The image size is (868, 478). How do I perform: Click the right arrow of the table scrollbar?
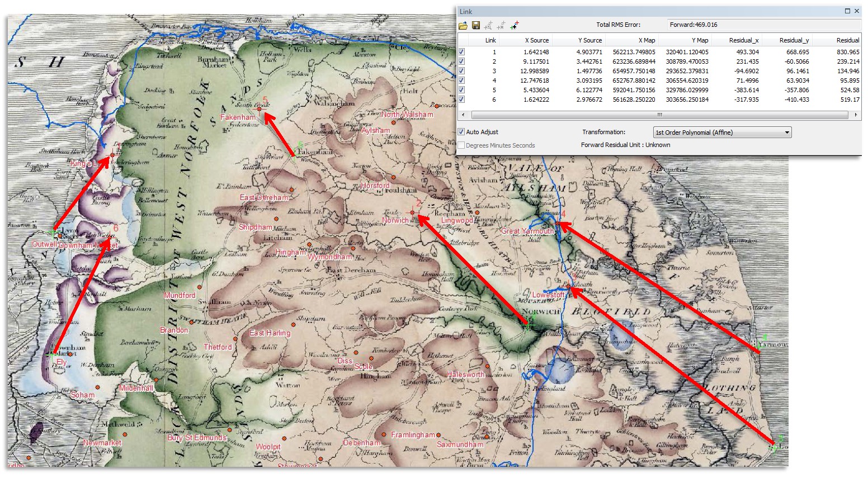click(856, 115)
